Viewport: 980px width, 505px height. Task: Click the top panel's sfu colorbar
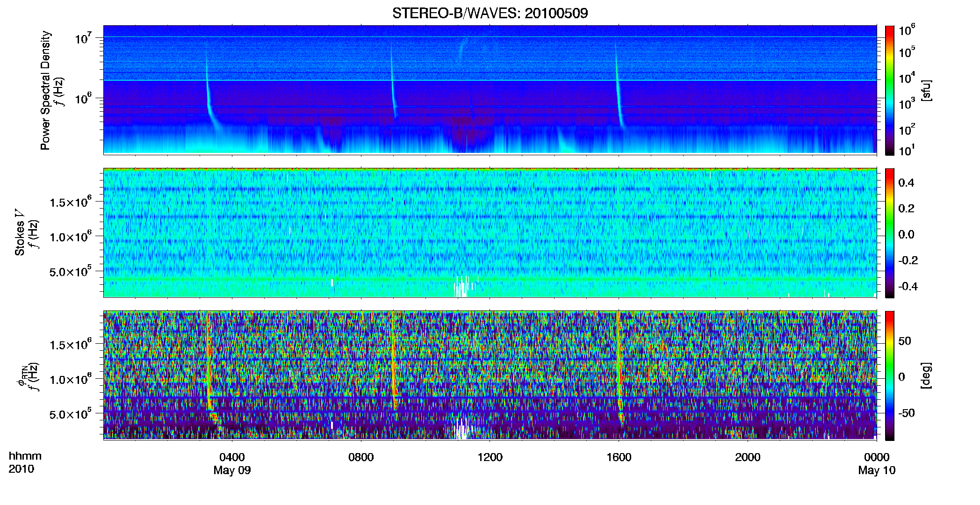click(890, 90)
